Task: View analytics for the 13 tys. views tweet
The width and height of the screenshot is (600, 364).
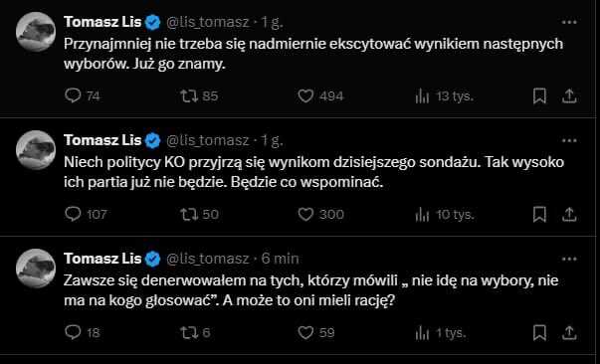Action: click(x=422, y=96)
